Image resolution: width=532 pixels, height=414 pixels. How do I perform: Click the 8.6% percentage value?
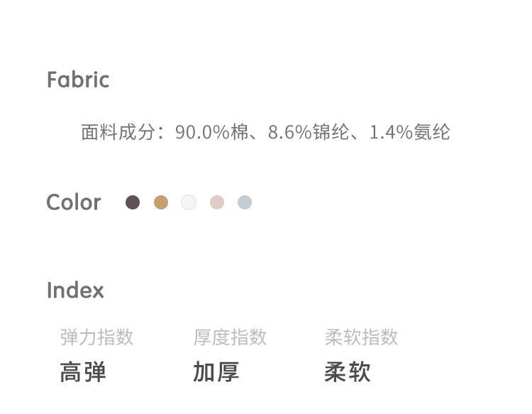pyautogui.click(x=289, y=132)
